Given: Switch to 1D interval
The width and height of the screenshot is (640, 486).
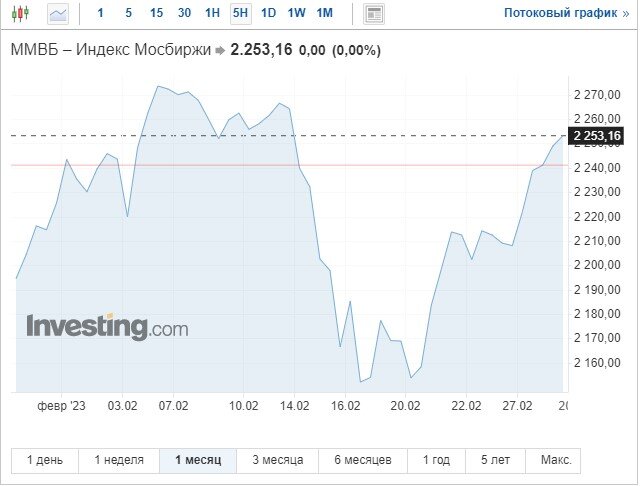Looking at the screenshot, I should (269, 13).
